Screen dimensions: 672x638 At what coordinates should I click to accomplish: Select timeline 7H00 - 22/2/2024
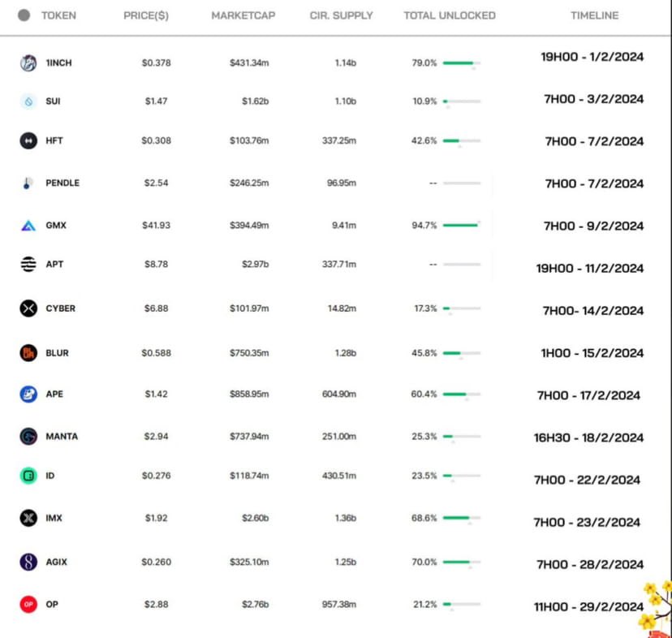click(x=587, y=480)
